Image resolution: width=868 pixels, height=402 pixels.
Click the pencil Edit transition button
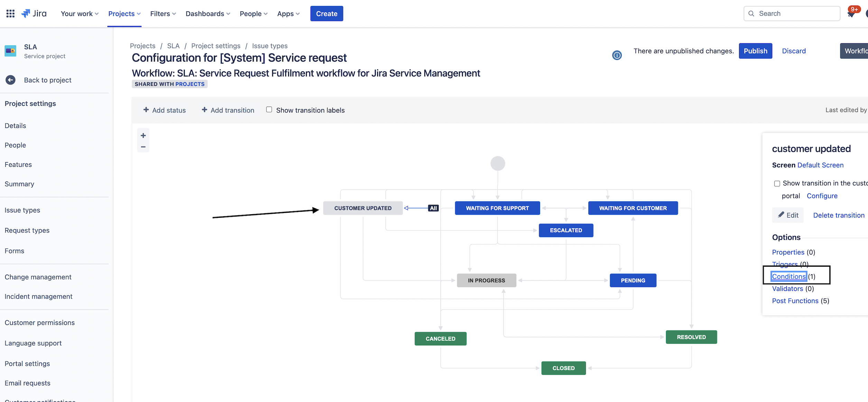coord(788,215)
